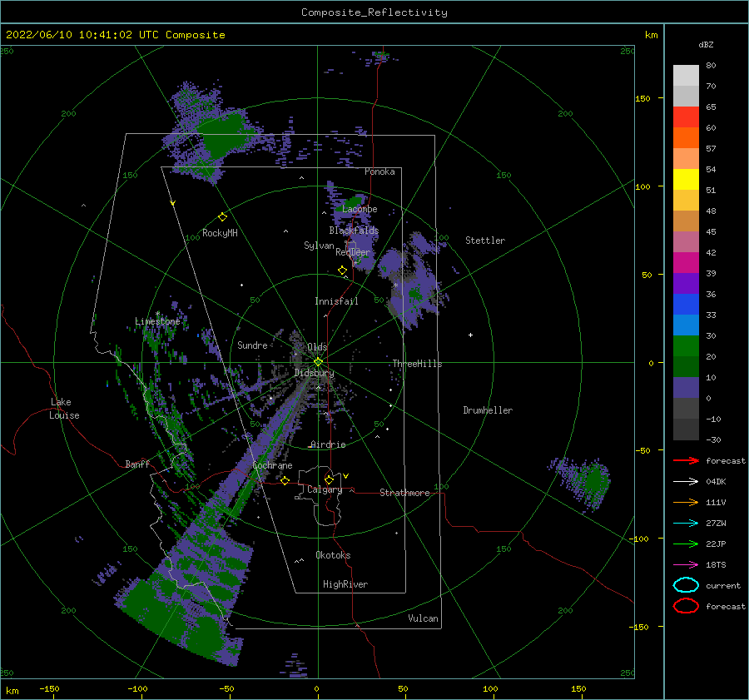Click the Ponoka city label
The width and height of the screenshot is (749, 700).
coord(379,171)
